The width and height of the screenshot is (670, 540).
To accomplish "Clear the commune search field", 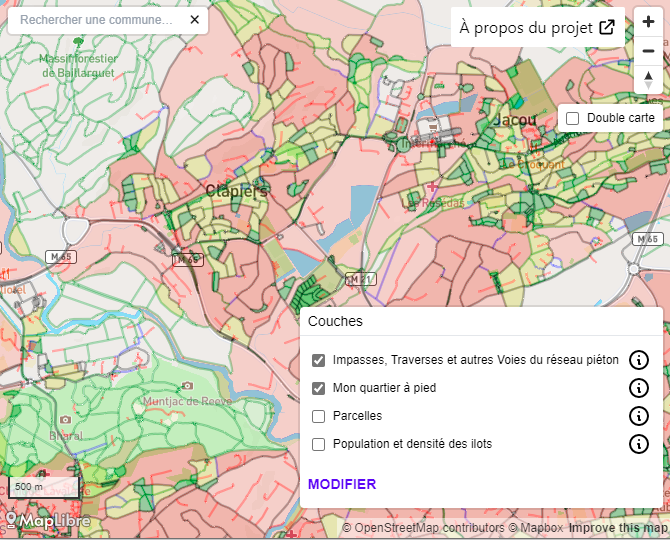I will click(194, 20).
